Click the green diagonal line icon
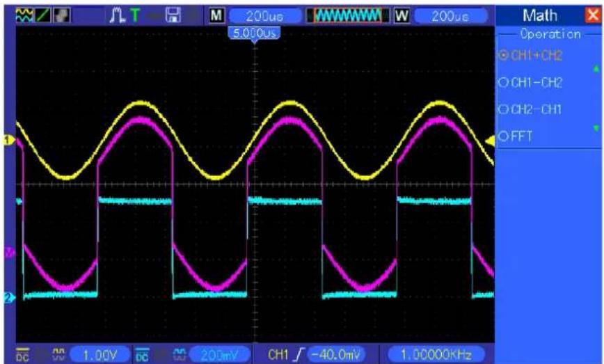Image resolution: width=604 pixels, height=364 pixels. [x=43, y=15]
